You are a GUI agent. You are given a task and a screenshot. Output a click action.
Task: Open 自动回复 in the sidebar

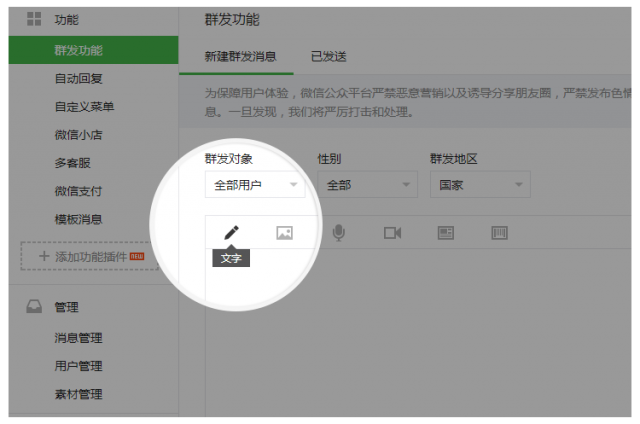78,78
